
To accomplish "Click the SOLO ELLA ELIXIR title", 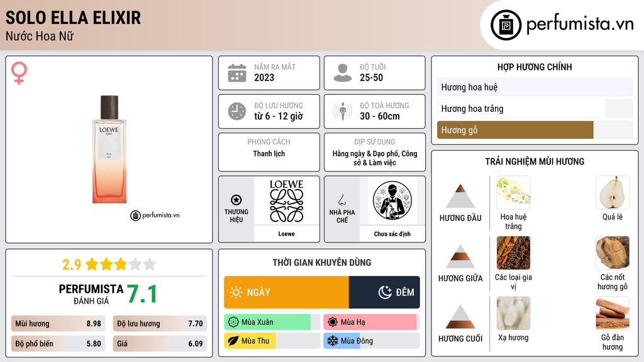I will (73, 18).
